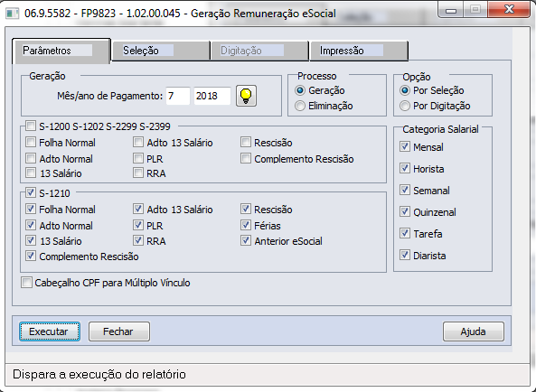Choose Por Digitação option
The image size is (536, 392).
pos(405,106)
